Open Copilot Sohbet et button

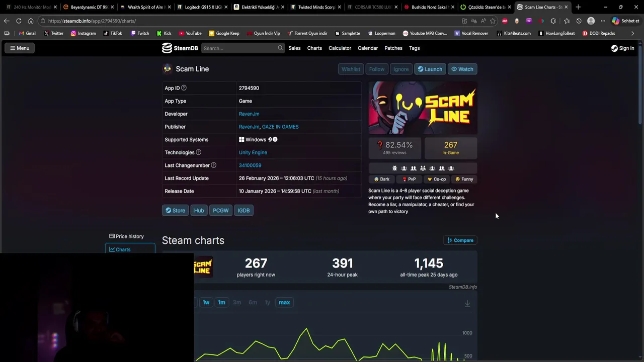625,21
